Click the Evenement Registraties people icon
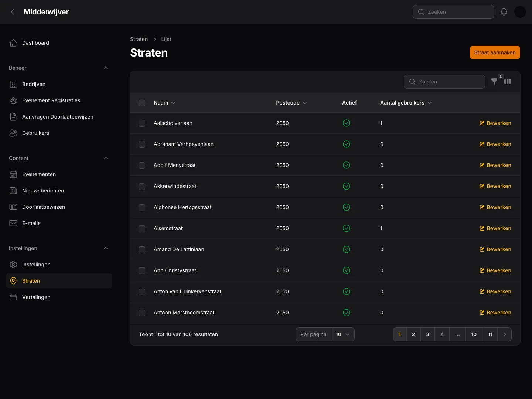 [x=13, y=100]
